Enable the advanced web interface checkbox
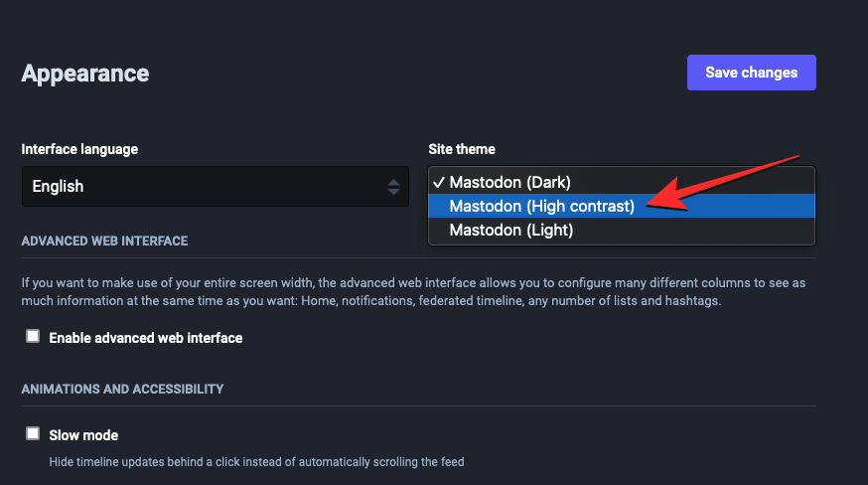868x485 pixels. click(33, 337)
